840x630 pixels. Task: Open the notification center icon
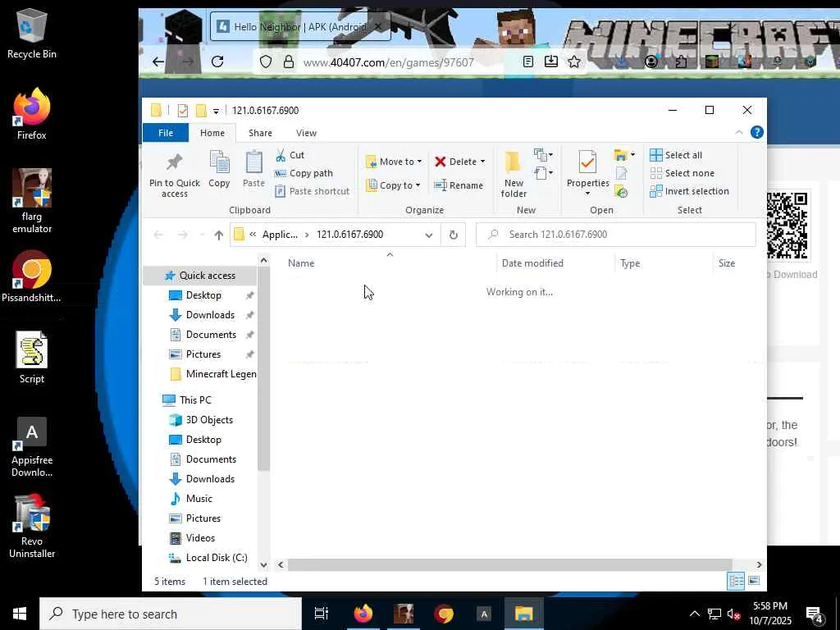pos(815,614)
